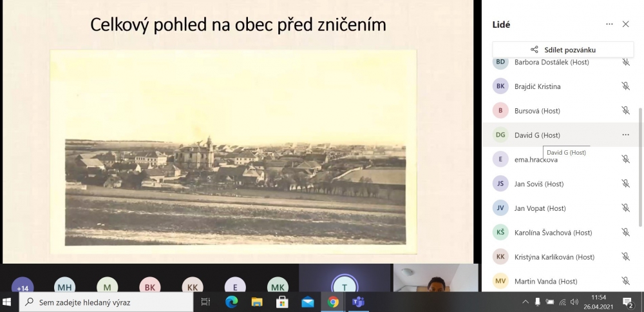This screenshot has height=312, width=644.
Task: Open battery status in system tray
Action: point(550,302)
